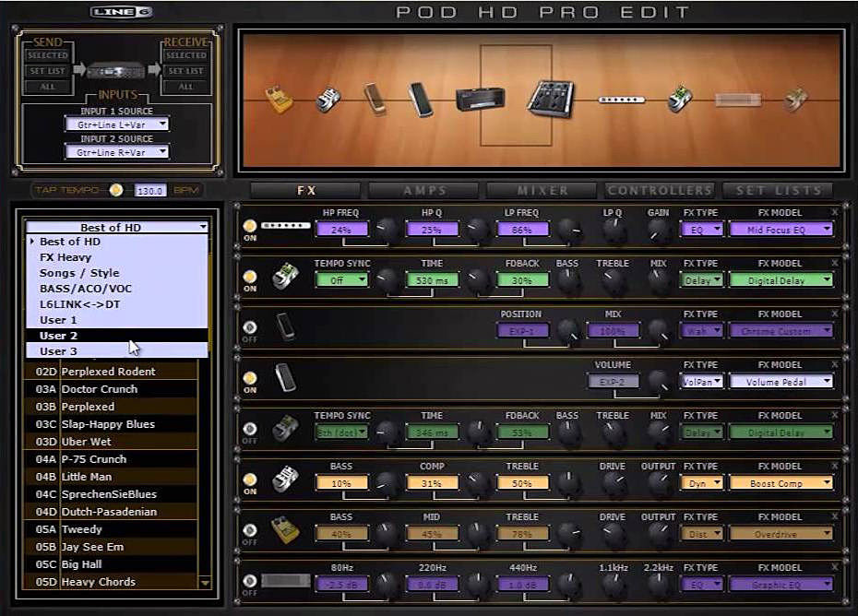Screen dimensions: 858x616
Task: Switch to the Amps tab
Action: click(x=424, y=190)
